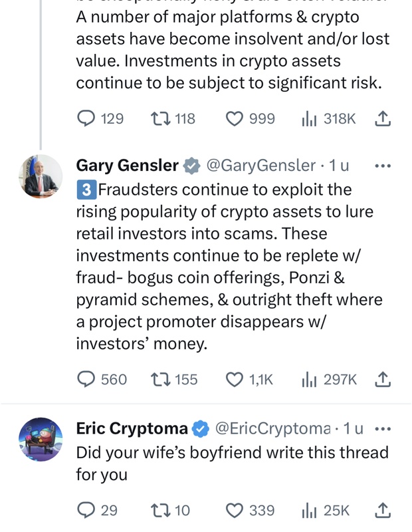Retweet Eric Cryptoma's reply with 10 retweets
412x532 pixels.
(160, 510)
